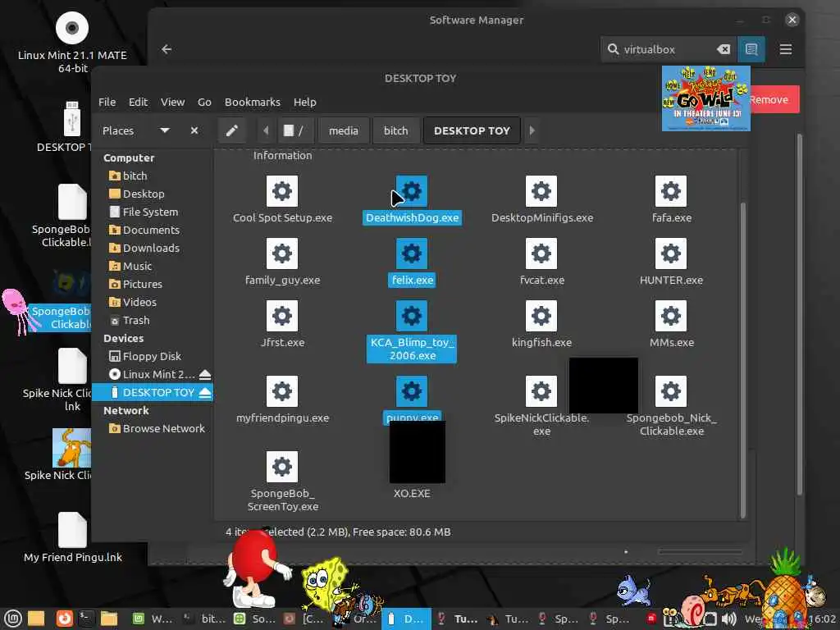Clear the Software Manager search text

point(724,49)
